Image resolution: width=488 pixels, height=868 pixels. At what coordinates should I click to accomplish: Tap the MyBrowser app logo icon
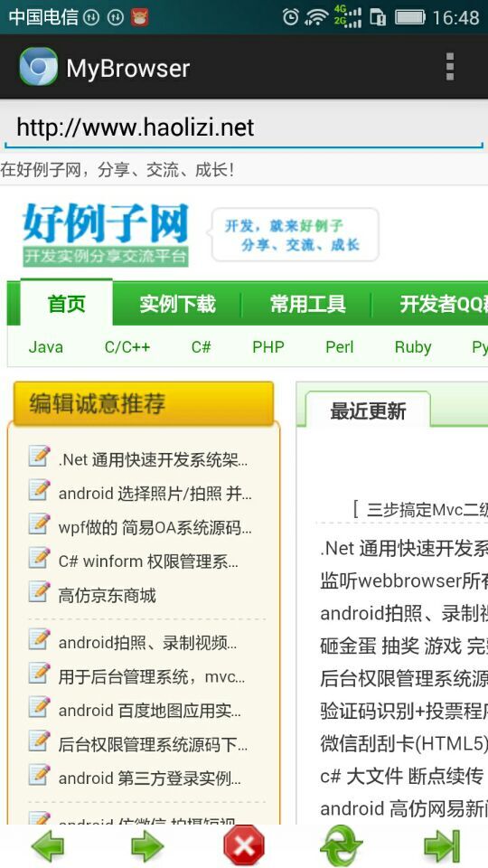coord(38,66)
